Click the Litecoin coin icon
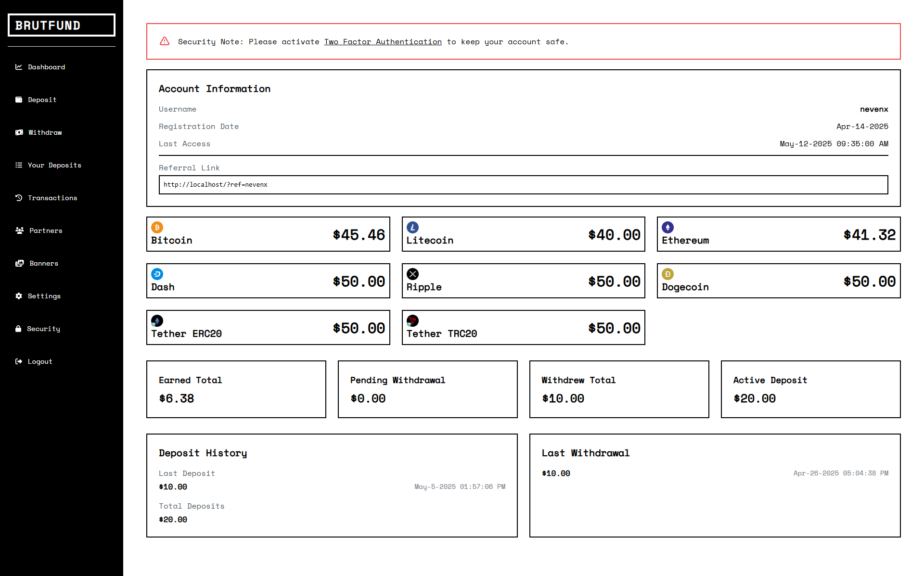The image size is (924, 576). [x=412, y=227]
